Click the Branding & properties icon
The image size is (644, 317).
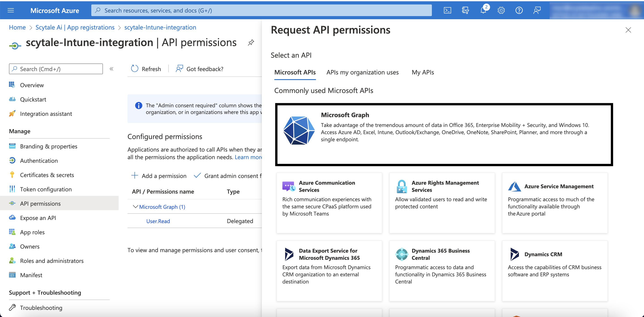(12, 146)
